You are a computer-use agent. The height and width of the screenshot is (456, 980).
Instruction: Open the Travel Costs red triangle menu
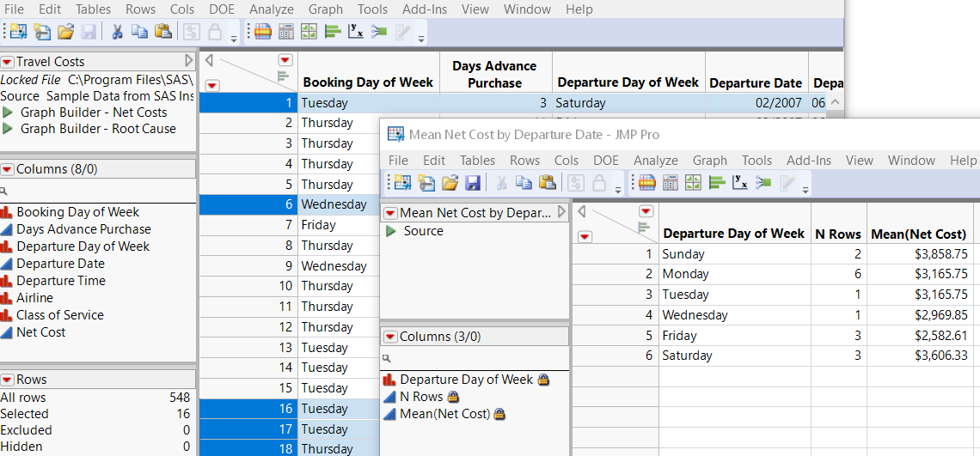(x=7, y=62)
